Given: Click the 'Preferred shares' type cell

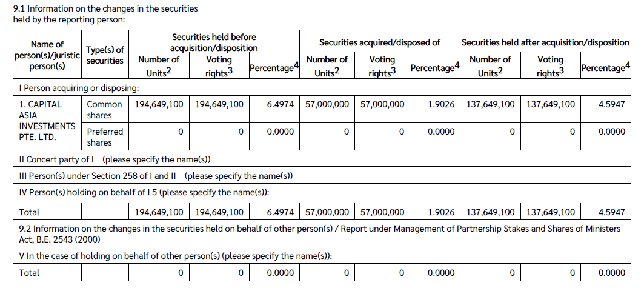Looking at the screenshot, I should coord(104,137).
